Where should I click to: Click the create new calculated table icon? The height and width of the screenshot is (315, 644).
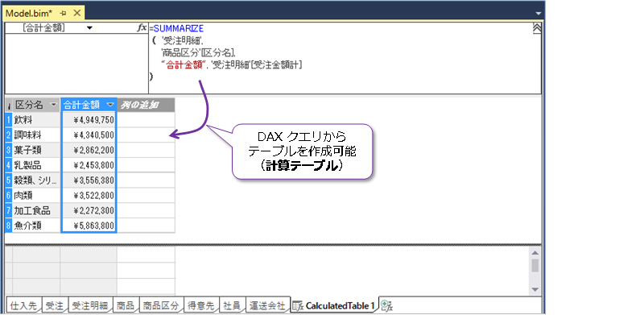386,305
